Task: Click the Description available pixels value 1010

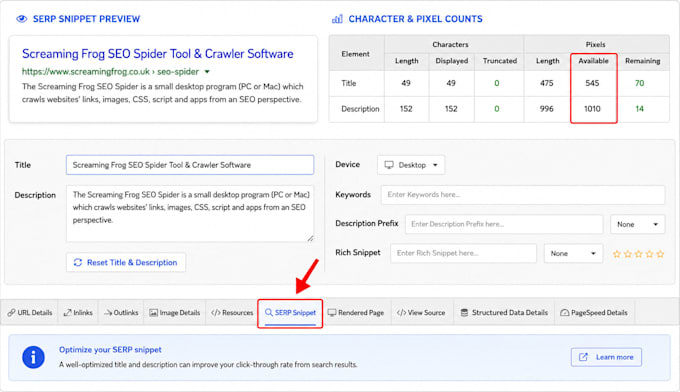Action: (592, 109)
